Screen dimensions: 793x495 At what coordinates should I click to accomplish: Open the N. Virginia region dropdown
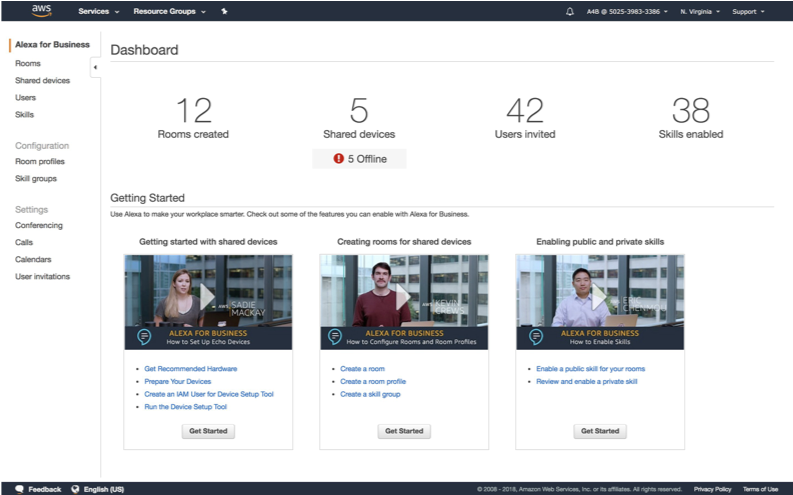700,12
